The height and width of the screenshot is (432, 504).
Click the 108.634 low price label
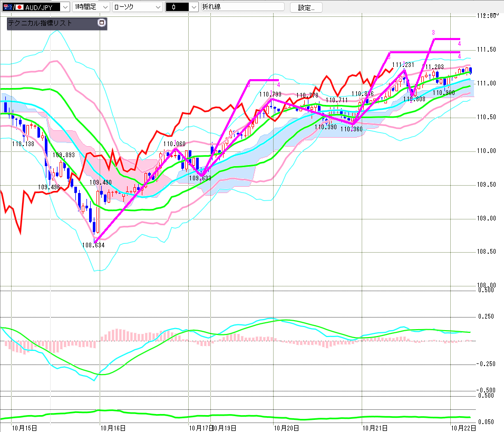tap(93, 245)
